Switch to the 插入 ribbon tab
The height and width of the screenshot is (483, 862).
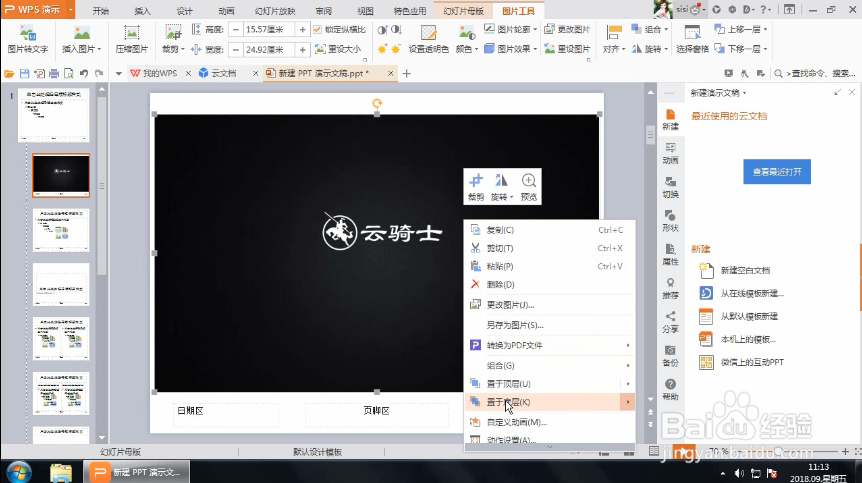[142, 11]
